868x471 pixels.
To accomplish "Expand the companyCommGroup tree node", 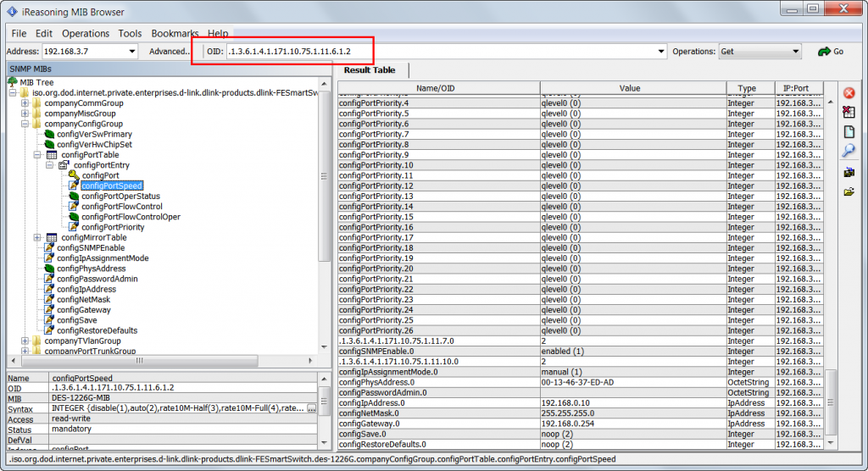I will coord(25,103).
